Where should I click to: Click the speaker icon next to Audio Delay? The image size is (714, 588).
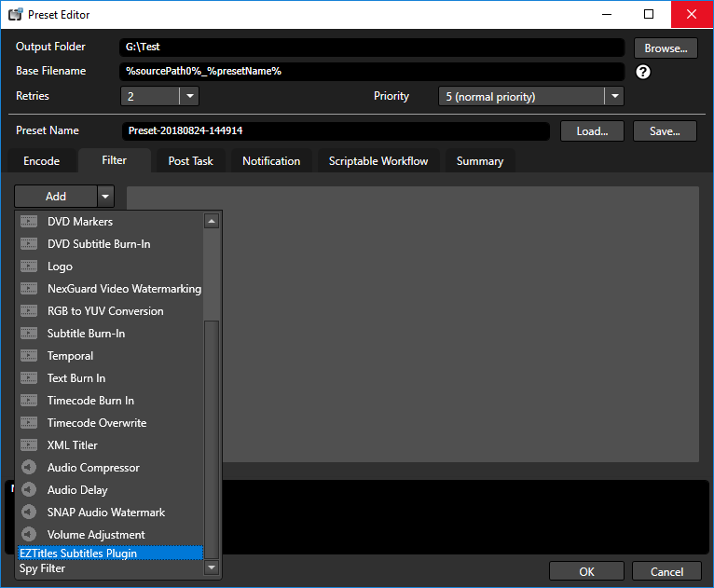pyautogui.click(x=29, y=490)
